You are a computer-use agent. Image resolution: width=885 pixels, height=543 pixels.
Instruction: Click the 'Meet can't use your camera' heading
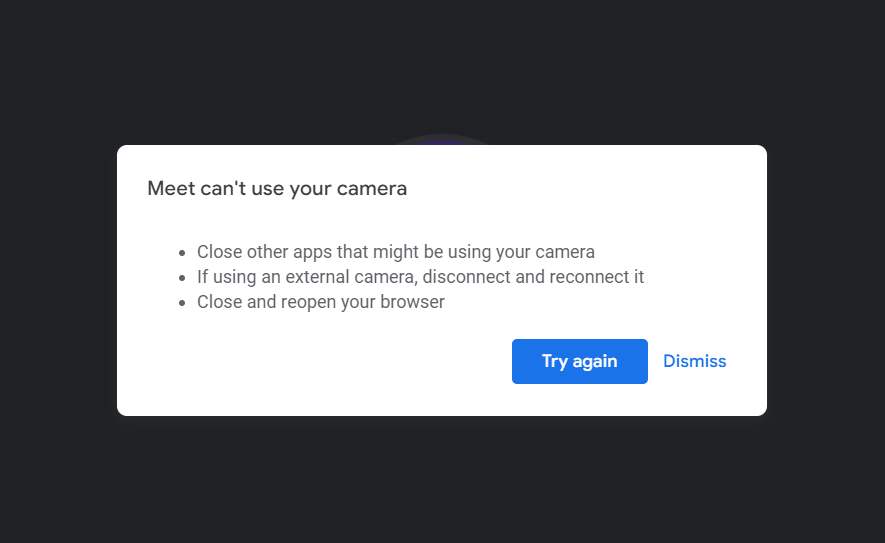(x=277, y=188)
